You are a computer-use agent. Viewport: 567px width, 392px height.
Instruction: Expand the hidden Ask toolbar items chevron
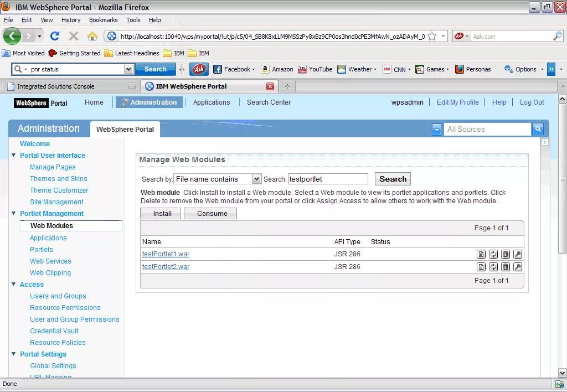pos(551,69)
